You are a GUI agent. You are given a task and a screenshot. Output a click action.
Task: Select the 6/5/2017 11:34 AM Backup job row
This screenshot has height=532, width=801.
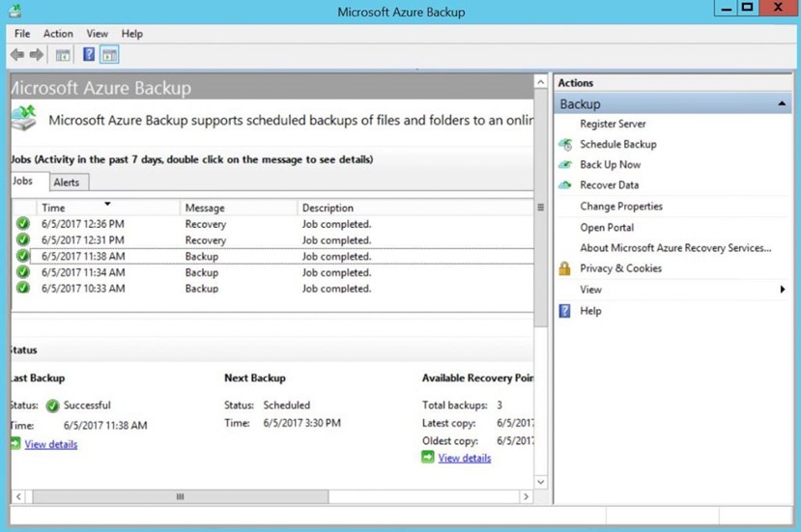pyautogui.click(x=272, y=272)
